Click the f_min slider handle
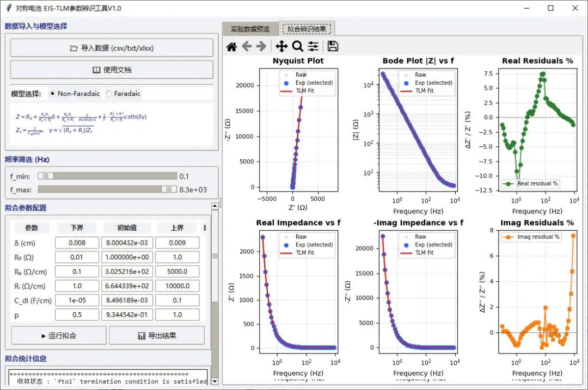The width and height of the screenshot is (588, 390). pos(46,176)
